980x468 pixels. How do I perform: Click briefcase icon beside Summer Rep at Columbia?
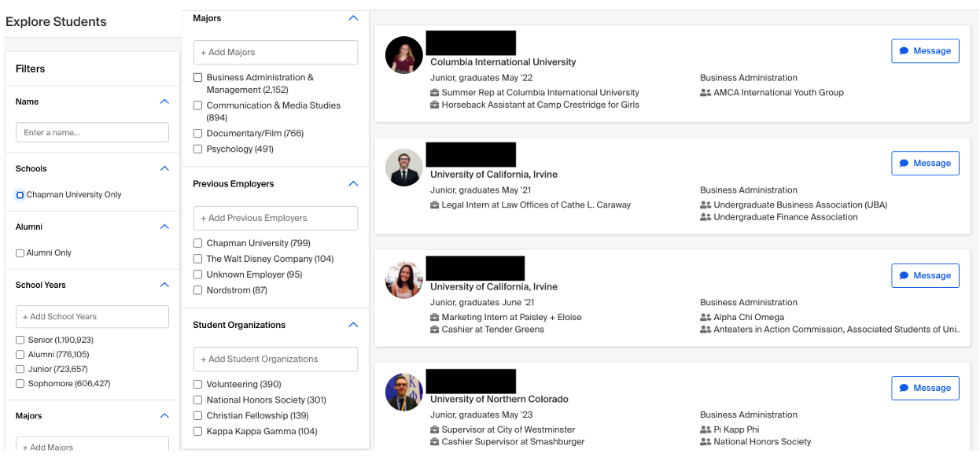pyautogui.click(x=435, y=93)
